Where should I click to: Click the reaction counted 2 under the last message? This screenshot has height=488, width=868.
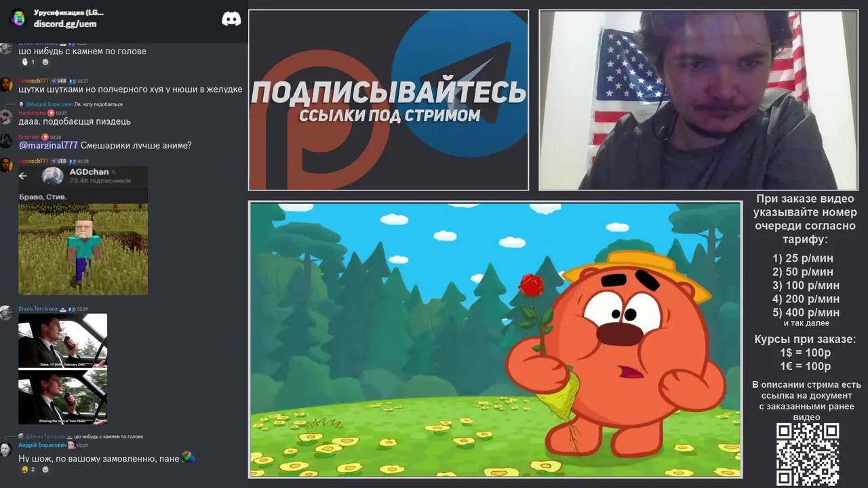28,469
